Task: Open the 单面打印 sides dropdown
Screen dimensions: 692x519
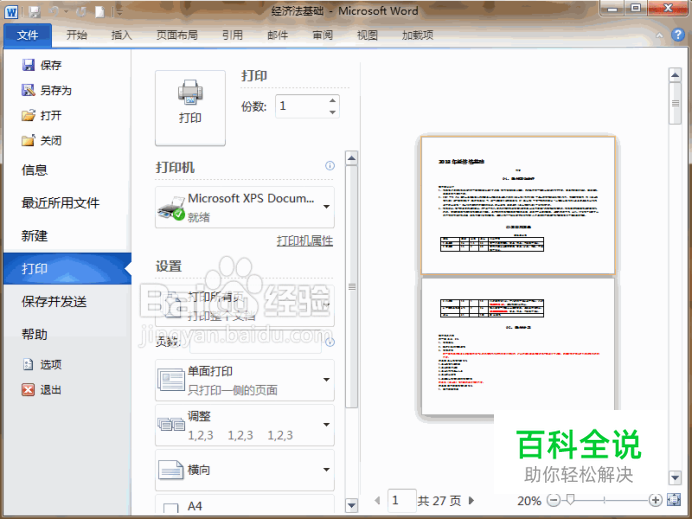Action: pyautogui.click(x=244, y=380)
